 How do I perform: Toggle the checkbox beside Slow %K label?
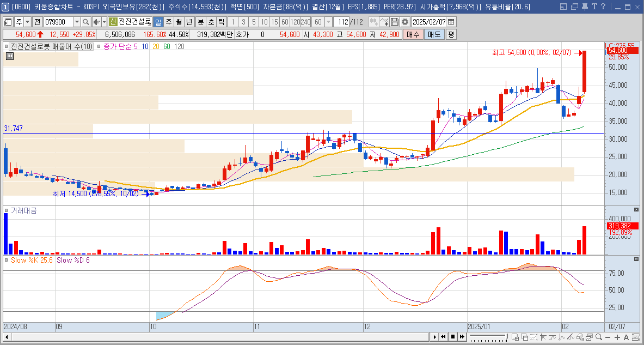pos(7,260)
